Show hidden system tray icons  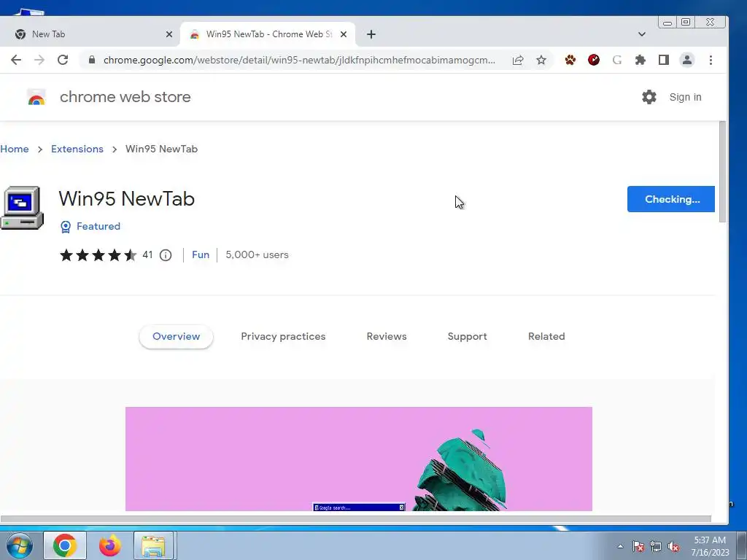click(620, 547)
